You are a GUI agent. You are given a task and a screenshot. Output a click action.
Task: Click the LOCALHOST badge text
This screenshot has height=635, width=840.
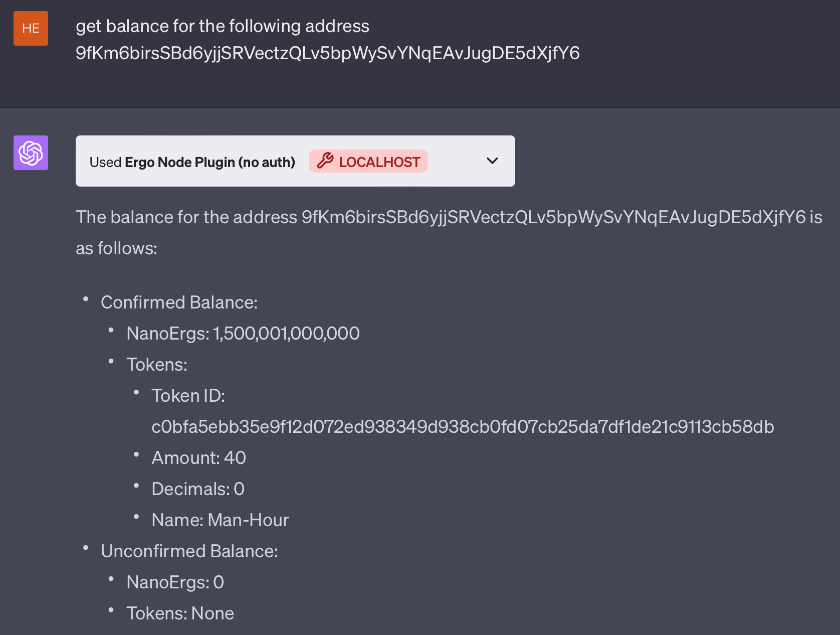379,162
